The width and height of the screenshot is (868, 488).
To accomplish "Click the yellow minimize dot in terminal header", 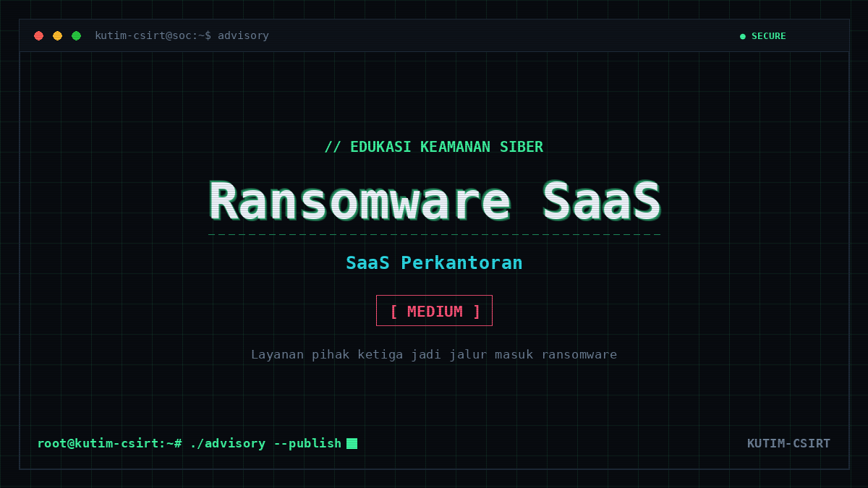I will pos(57,35).
